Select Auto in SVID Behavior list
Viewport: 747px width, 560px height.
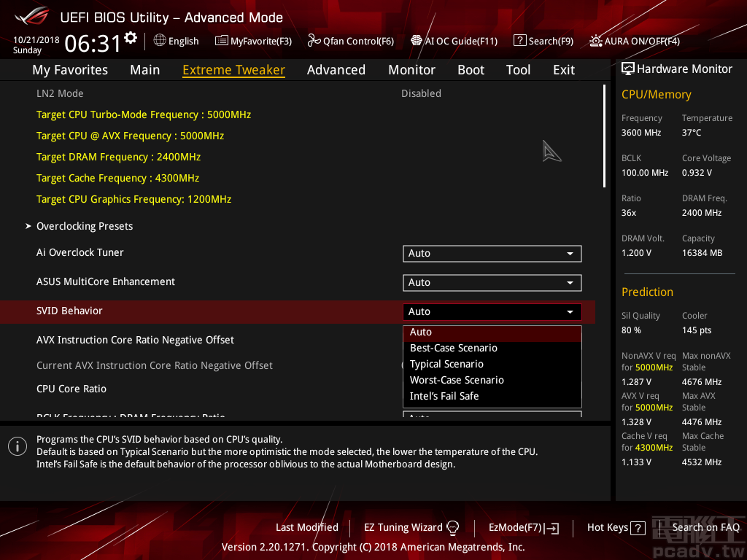[x=492, y=332]
